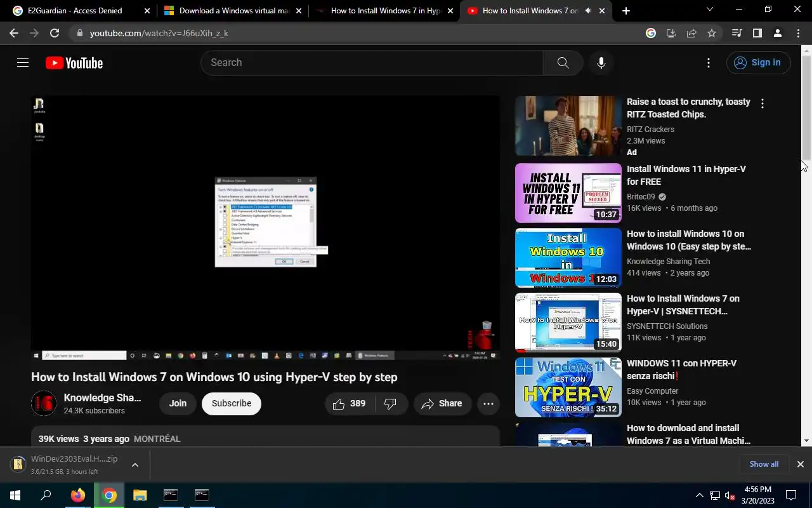Click the install app icon in address bar
Image resolution: width=812 pixels, height=508 pixels.
tap(671, 33)
